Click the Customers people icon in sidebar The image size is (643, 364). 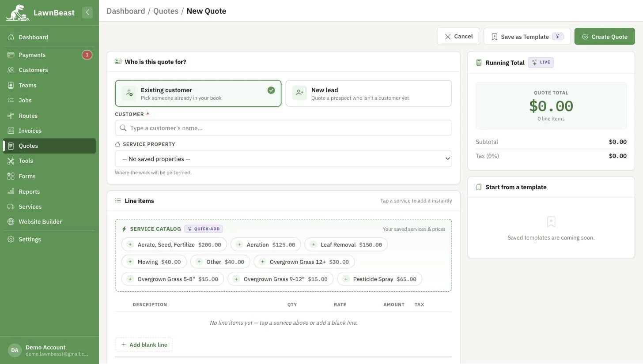11,70
